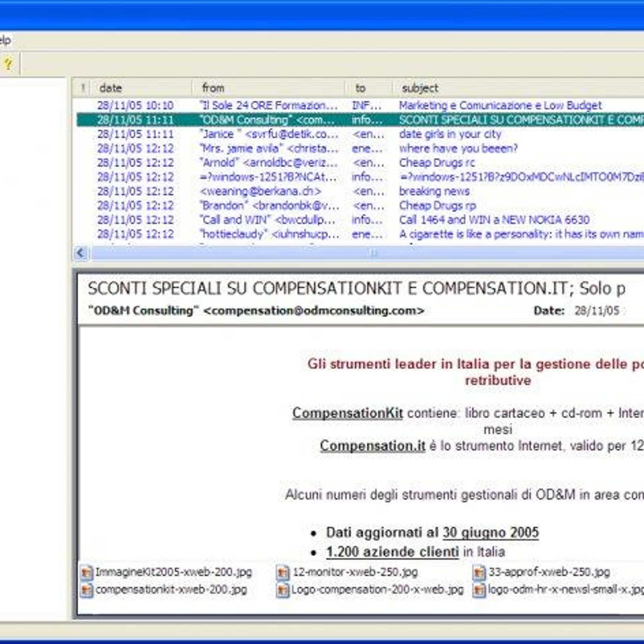Click the preview subject SCONTI SPECIALI title
Image resolution: width=644 pixels, height=644 pixels.
pyautogui.click(x=356, y=289)
